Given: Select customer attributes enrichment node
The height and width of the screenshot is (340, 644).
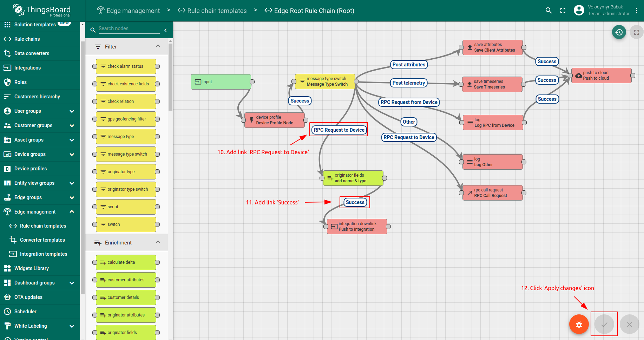Looking at the screenshot, I should coord(126,280).
